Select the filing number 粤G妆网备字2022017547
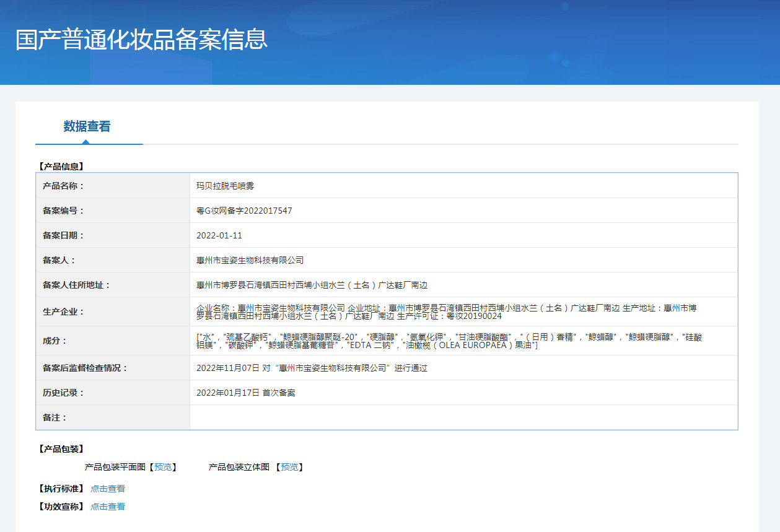Viewport: 780px width, 532px height. coord(244,211)
